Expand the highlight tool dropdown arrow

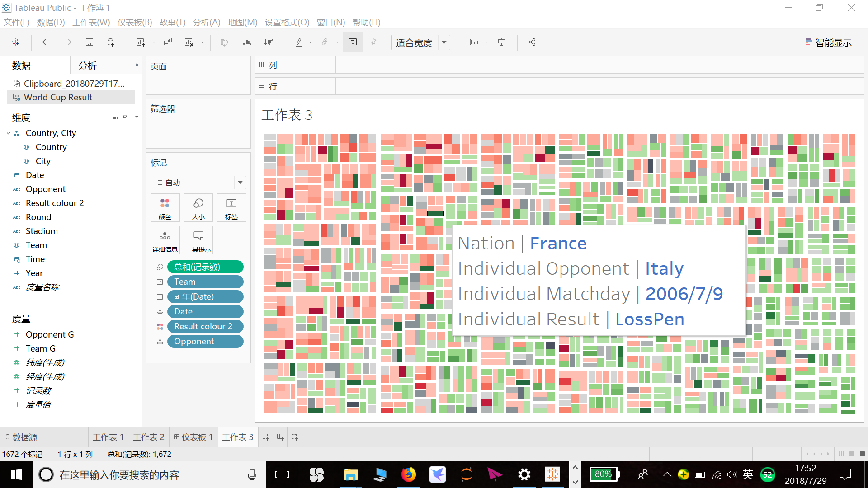point(310,42)
